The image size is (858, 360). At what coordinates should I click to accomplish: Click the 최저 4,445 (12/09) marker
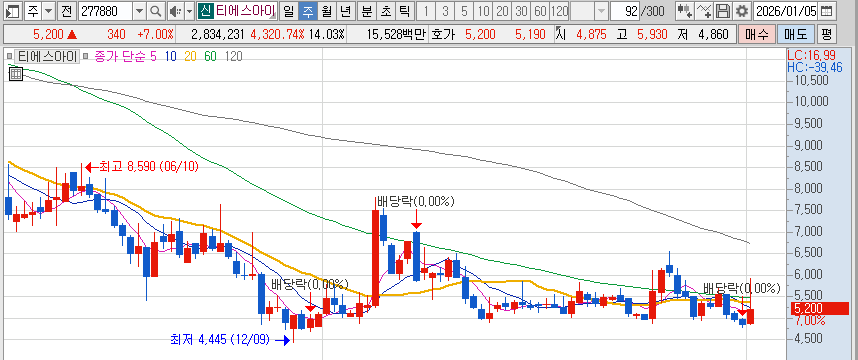[x=230, y=340]
